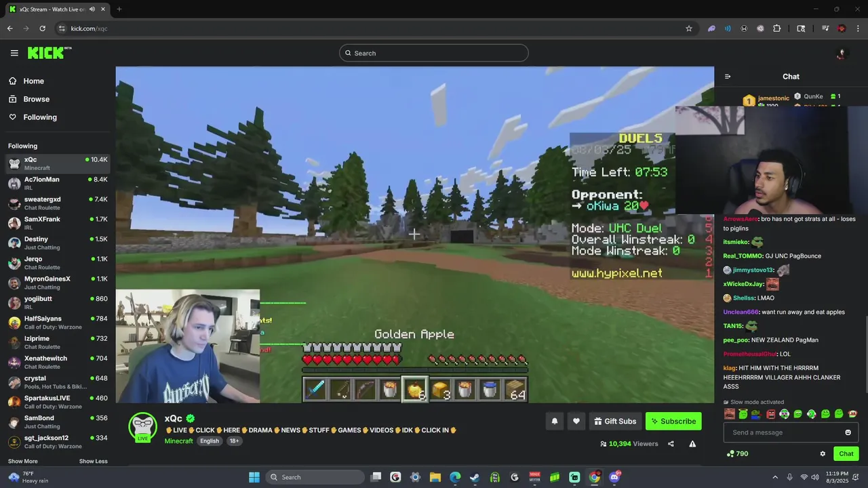Click the 790 channel points icon
The width and height of the screenshot is (868, 488).
[730, 453]
